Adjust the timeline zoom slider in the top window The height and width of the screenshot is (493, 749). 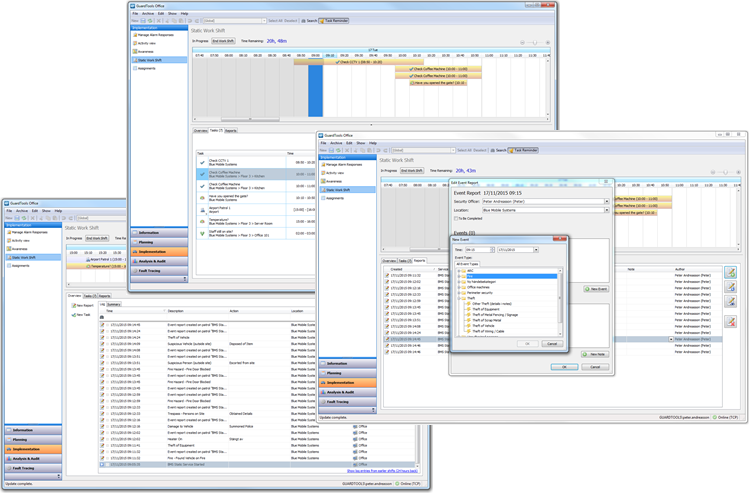coord(535,43)
